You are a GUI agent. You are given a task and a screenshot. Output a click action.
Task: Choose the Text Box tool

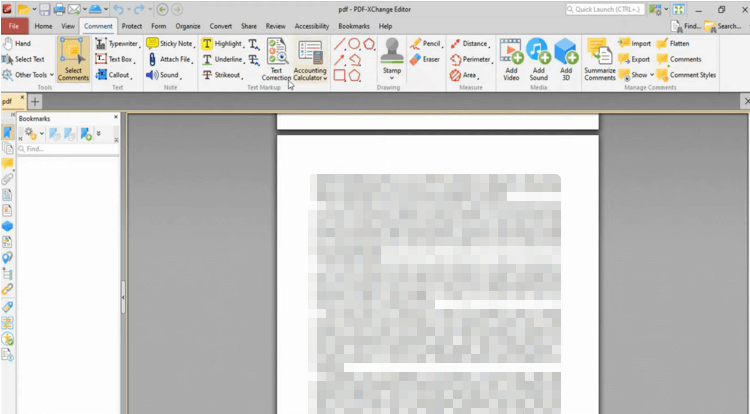tap(114, 59)
